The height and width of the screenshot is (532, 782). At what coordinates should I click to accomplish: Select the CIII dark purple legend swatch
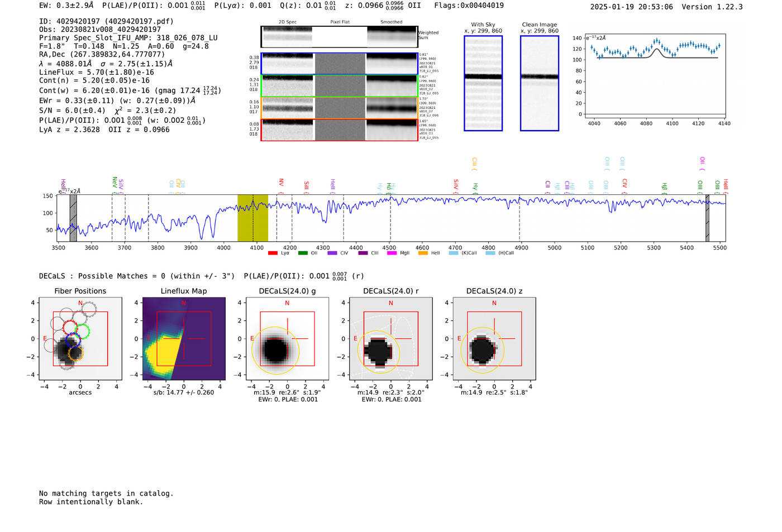pyautogui.click(x=363, y=253)
